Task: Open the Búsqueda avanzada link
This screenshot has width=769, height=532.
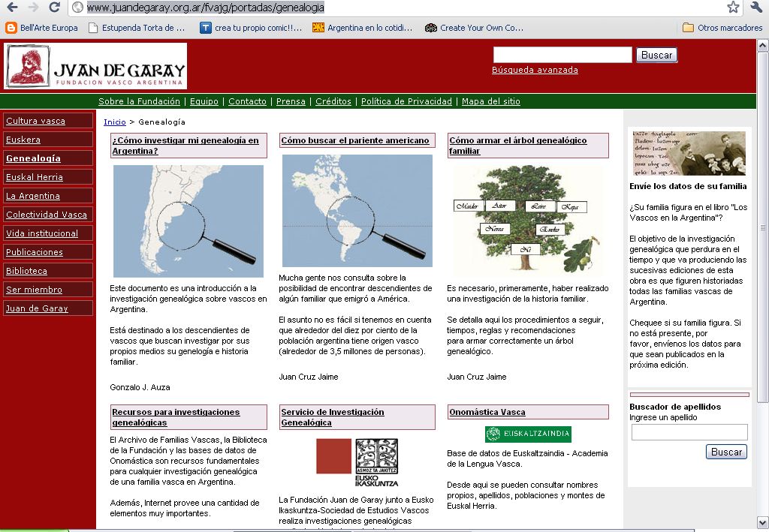Action: click(535, 70)
